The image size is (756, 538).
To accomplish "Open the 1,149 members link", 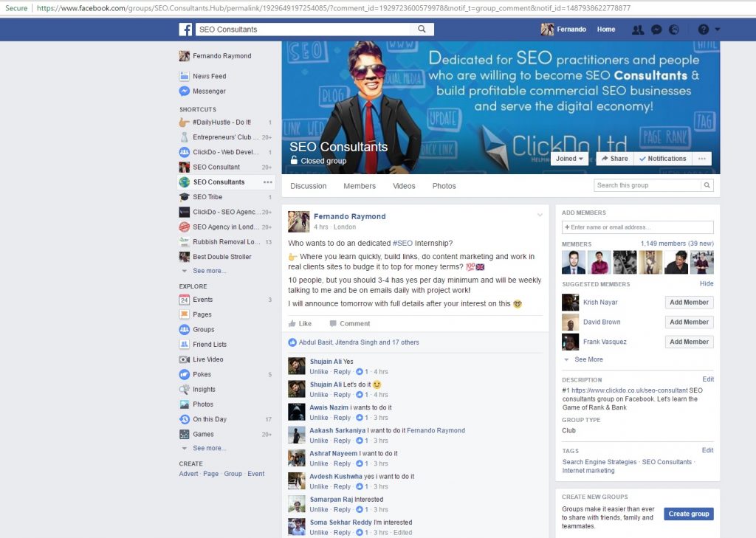I will [677, 244].
